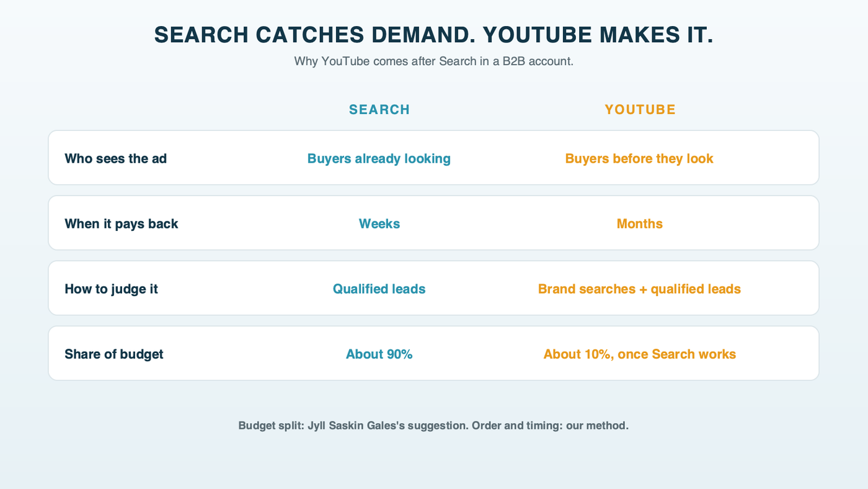Click the title 'SEARCH CATCHES DEMAND. YOUTUBE MAKES IT.'

pos(433,35)
